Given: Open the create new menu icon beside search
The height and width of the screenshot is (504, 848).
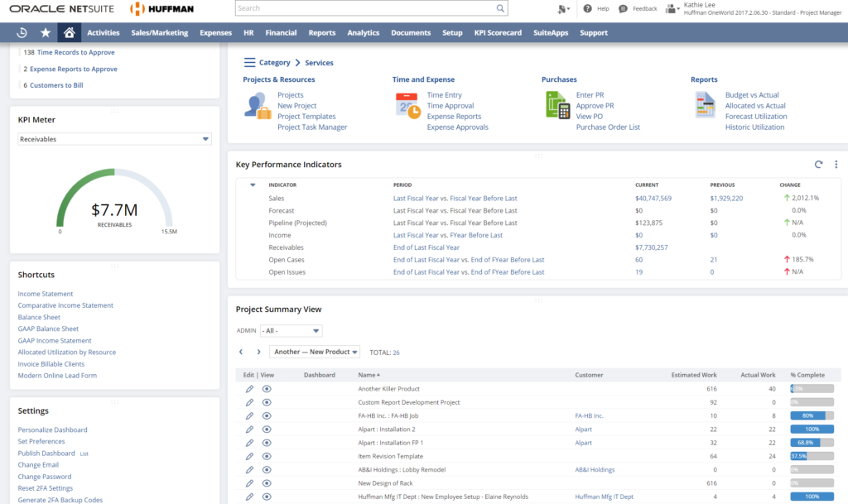Looking at the screenshot, I should (x=563, y=8).
